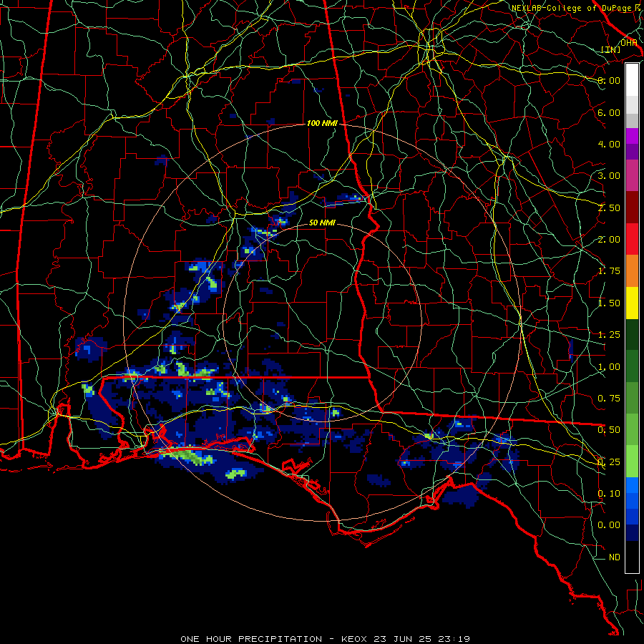Click the 0.00 legend value

click(609, 525)
